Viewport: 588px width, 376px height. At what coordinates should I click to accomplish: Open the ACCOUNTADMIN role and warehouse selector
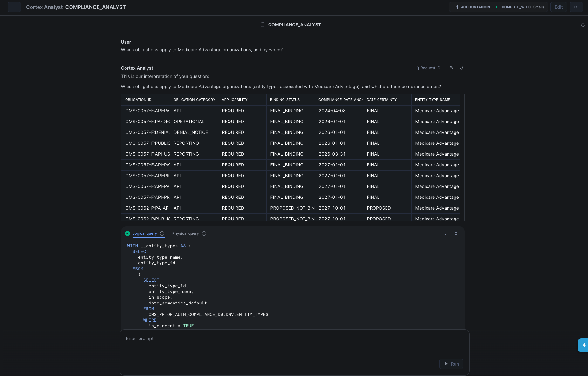498,7
